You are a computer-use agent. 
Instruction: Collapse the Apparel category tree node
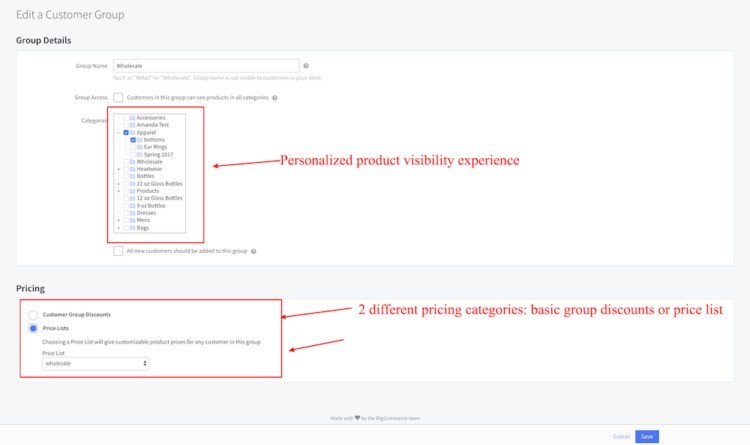[x=118, y=132]
